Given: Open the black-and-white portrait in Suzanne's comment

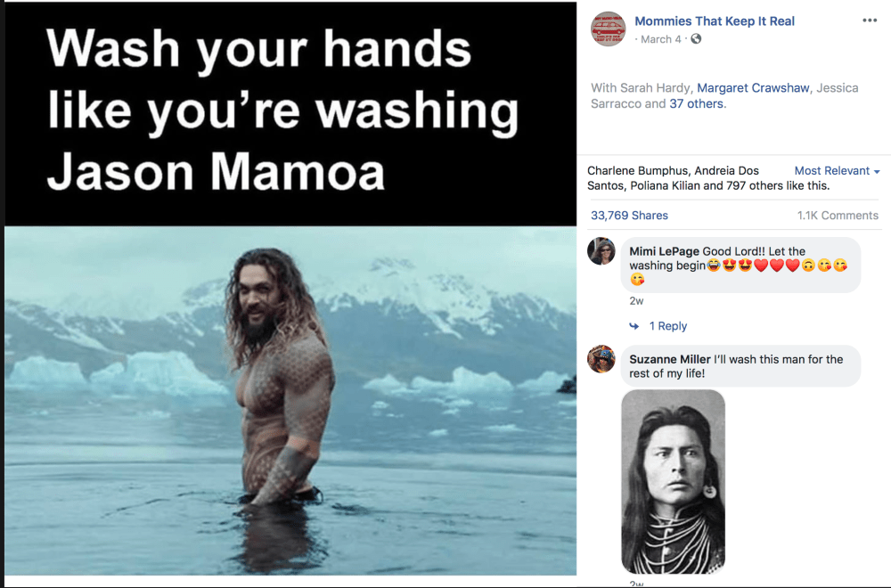Looking at the screenshot, I should [674, 482].
